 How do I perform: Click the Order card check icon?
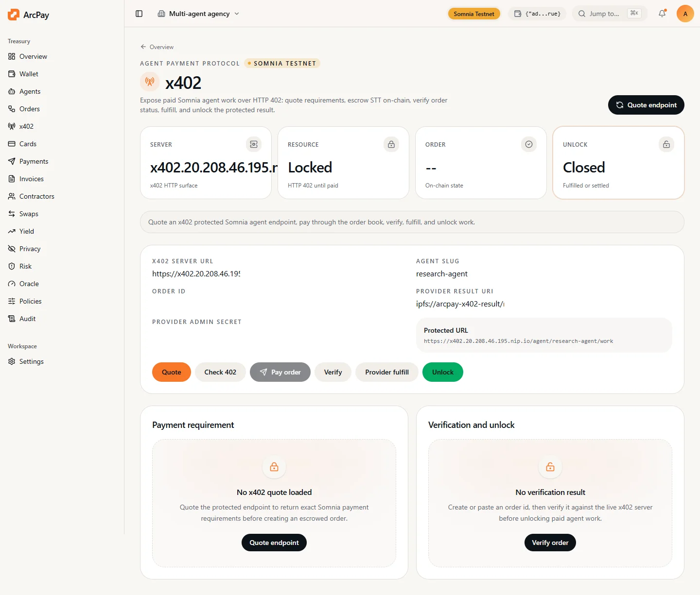tap(529, 144)
